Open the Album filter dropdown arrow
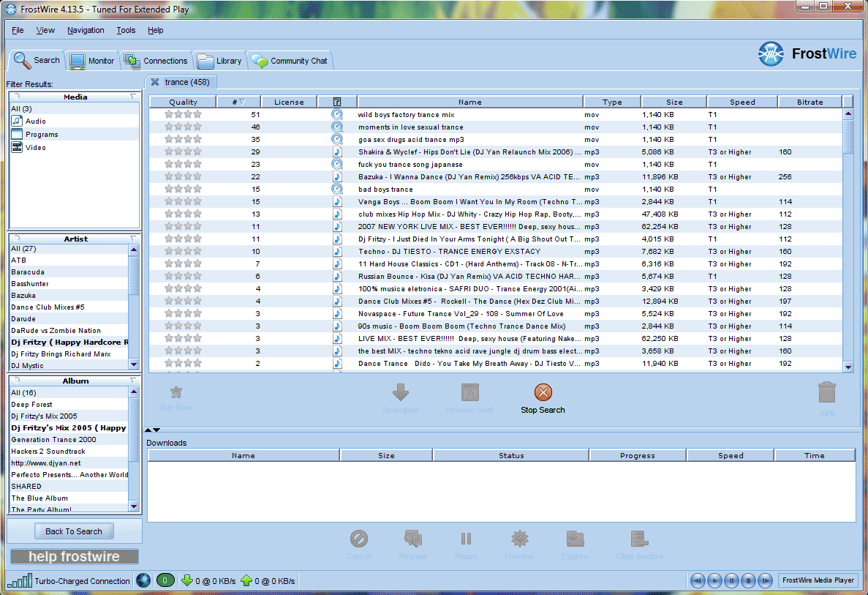The image size is (868, 595). [133, 380]
